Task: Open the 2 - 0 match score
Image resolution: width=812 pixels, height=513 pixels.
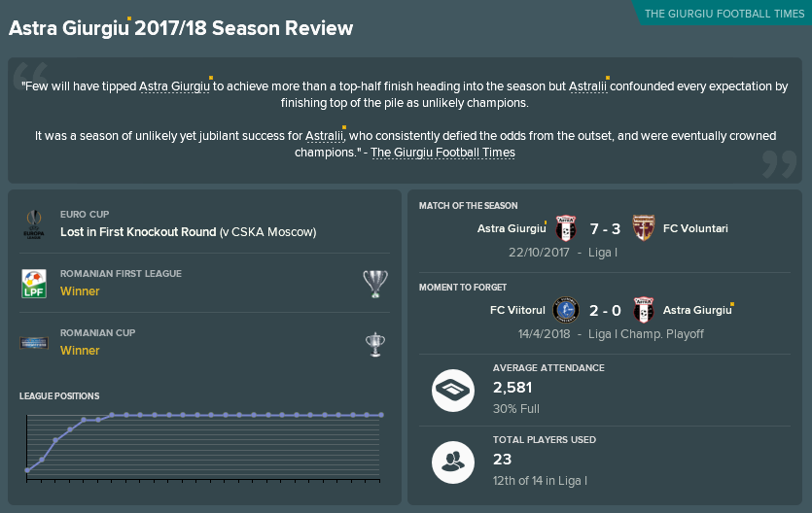Action: (x=605, y=310)
